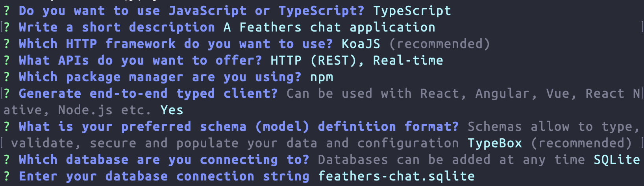Click the 'Enter your database connection string' prompt
644x186 pixels.
coord(164,176)
